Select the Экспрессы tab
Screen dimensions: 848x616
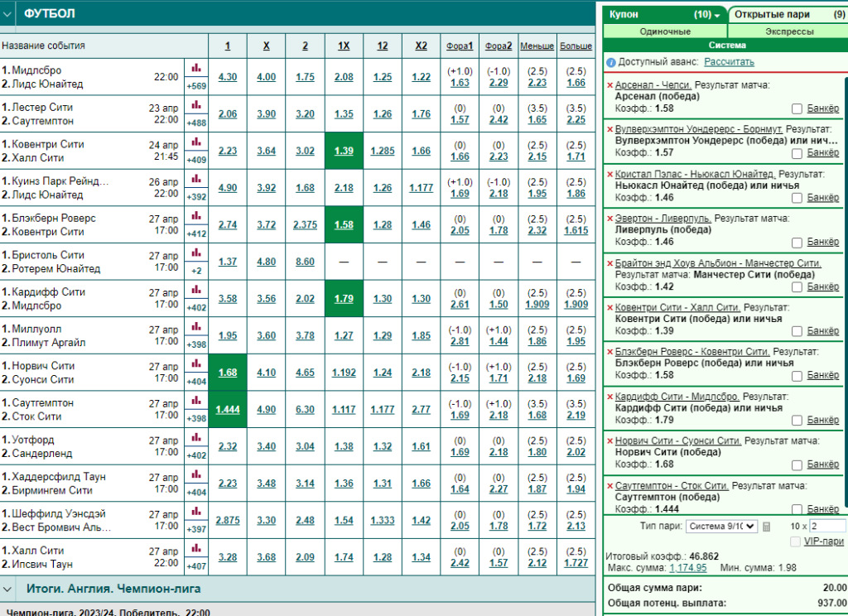point(789,31)
